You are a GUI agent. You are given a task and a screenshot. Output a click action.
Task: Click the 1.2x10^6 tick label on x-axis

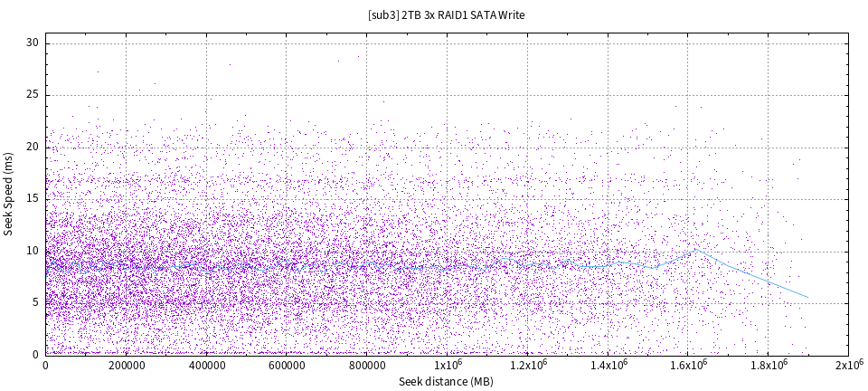527,364
